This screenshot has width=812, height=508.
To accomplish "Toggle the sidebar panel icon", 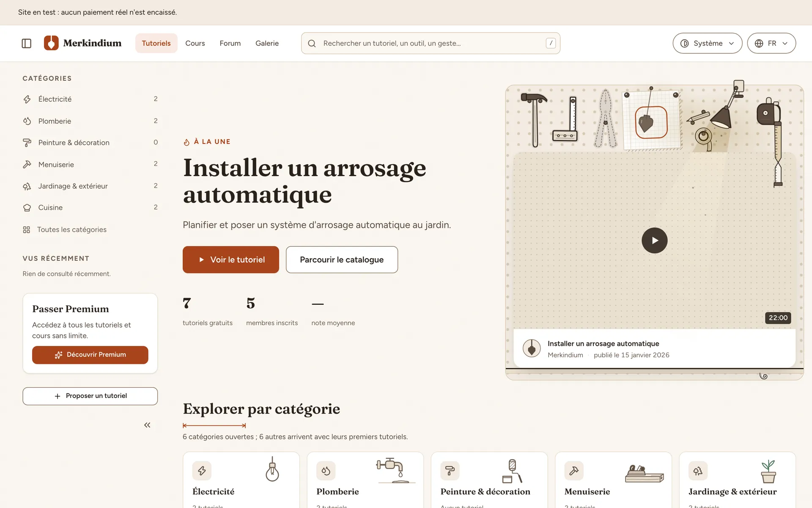I will (26, 43).
